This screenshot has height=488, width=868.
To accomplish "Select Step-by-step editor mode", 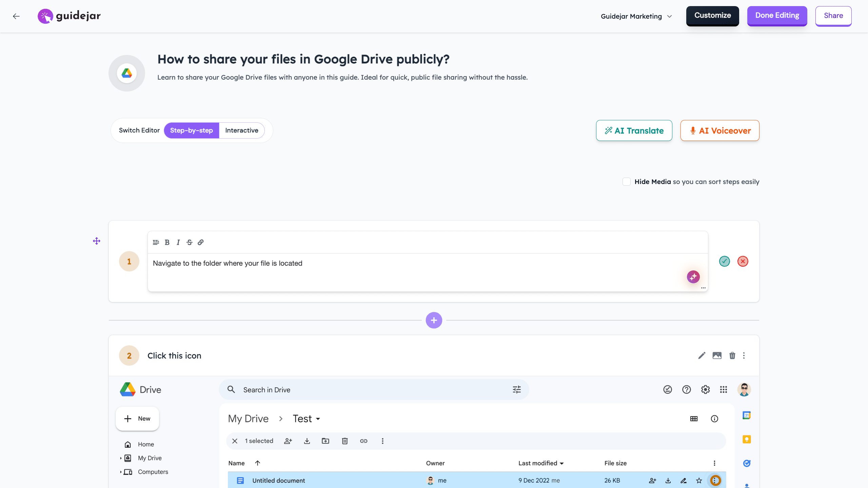I will click(192, 130).
